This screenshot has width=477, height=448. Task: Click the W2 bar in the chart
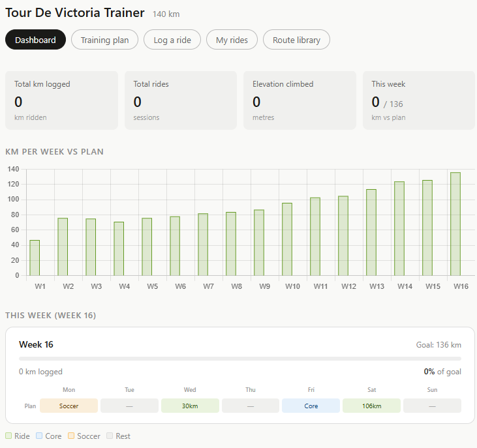[63, 246]
